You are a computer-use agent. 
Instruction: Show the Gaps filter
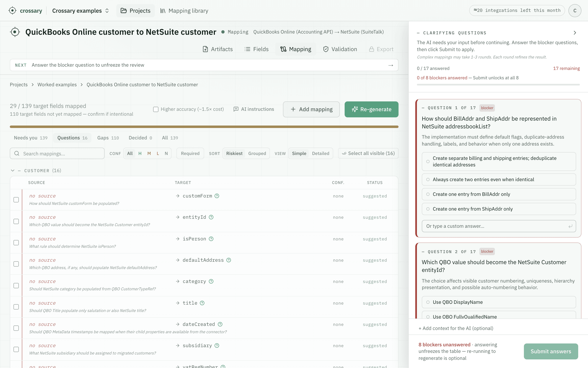[x=108, y=138]
